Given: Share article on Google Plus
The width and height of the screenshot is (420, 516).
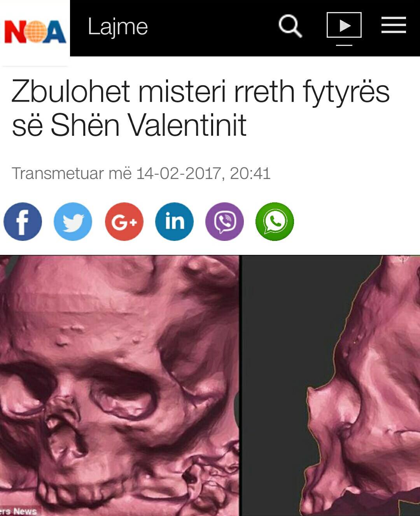Looking at the screenshot, I should point(124,221).
